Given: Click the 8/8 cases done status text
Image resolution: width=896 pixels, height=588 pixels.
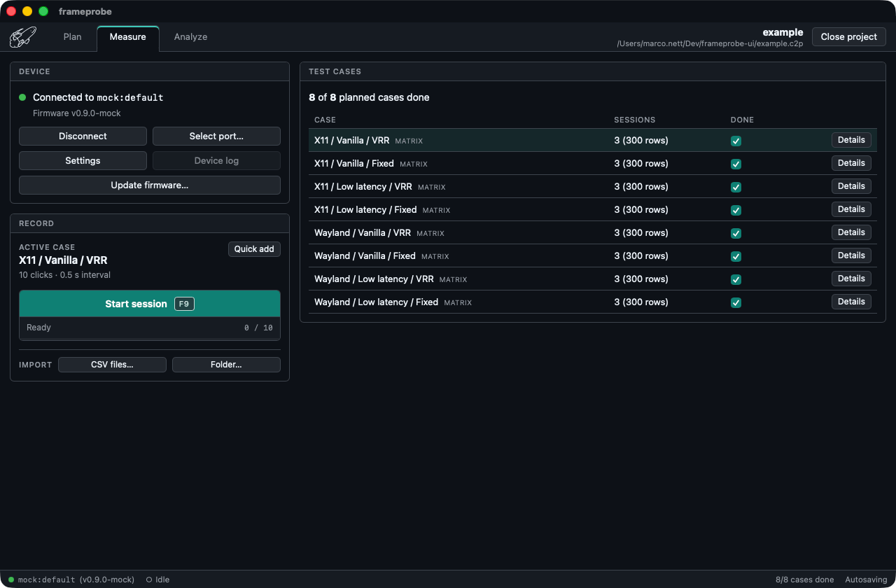Looking at the screenshot, I should pos(804,580).
